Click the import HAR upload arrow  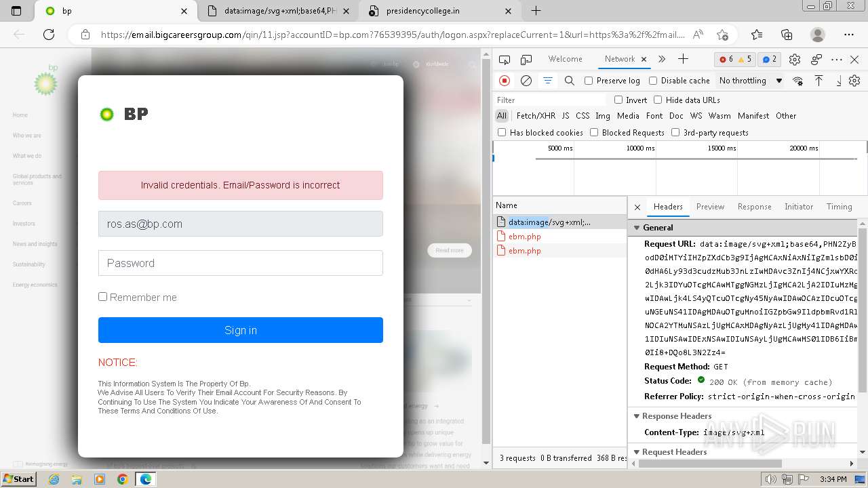[x=818, y=81]
